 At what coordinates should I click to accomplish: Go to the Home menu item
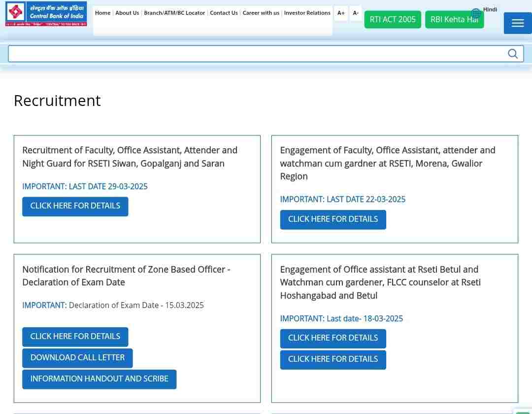coord(103,13)
